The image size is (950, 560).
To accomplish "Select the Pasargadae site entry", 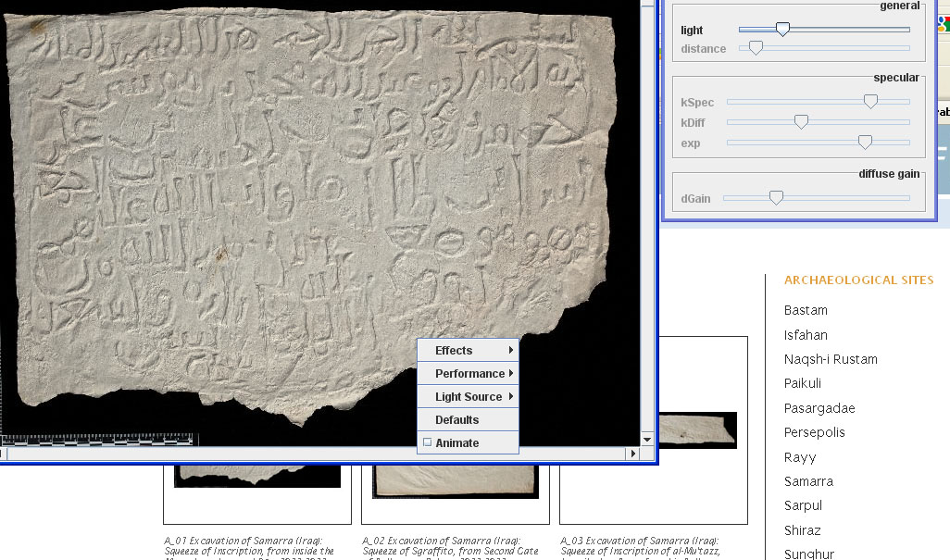I will point(819,408).
